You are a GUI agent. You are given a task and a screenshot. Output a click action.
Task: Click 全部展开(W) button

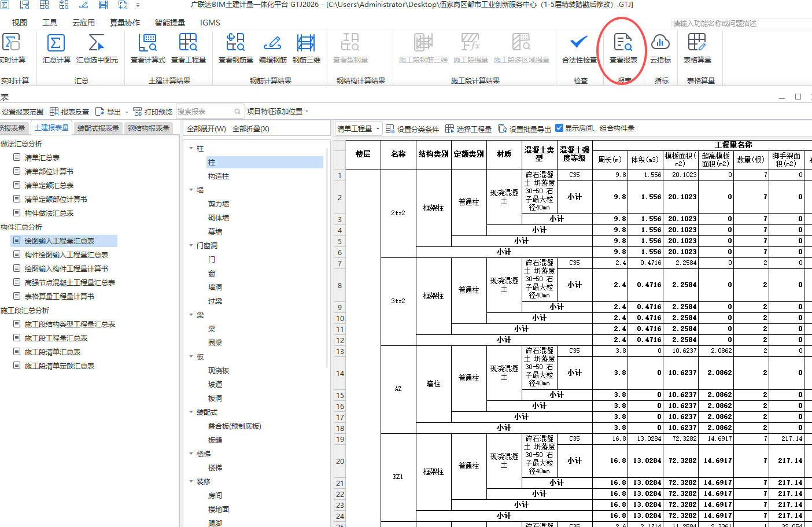(x=206, y=129)
